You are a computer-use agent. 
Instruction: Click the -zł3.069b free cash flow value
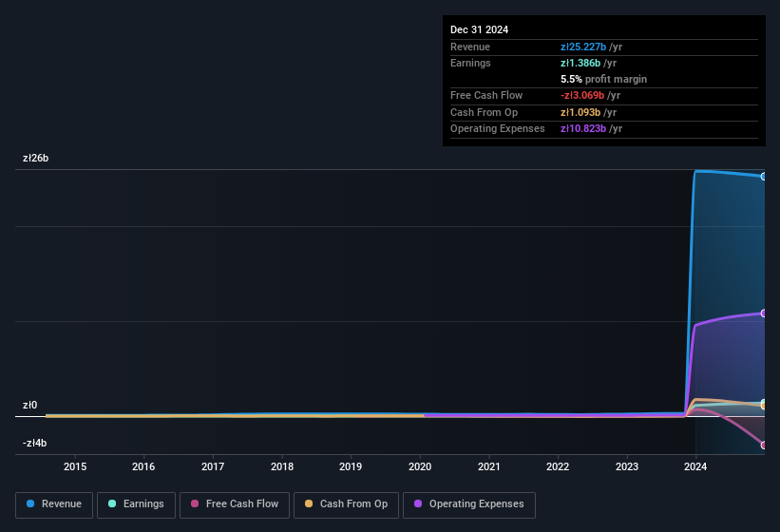582,95
